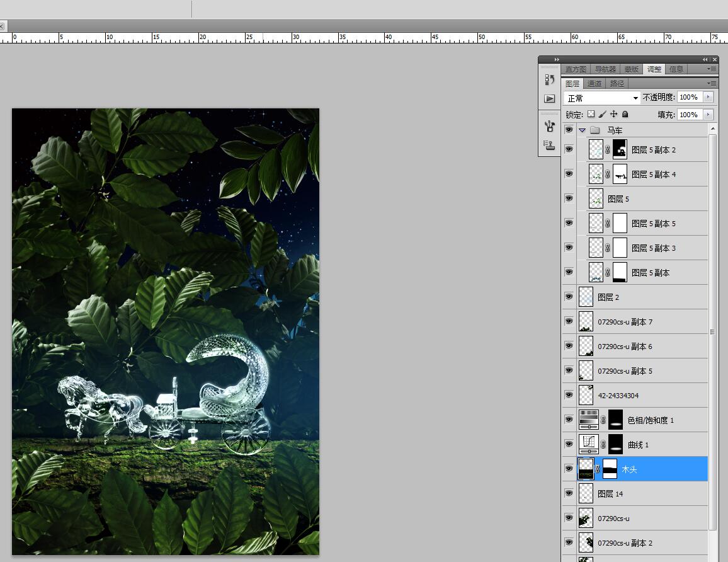Viewport: 728px width, 562px height.
Task: Click the 填充 value field
Action: coord(690,114)
